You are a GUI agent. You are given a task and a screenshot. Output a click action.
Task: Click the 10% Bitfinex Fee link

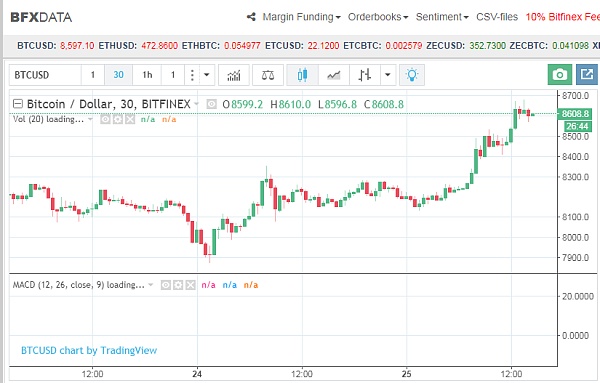(562, 17)
